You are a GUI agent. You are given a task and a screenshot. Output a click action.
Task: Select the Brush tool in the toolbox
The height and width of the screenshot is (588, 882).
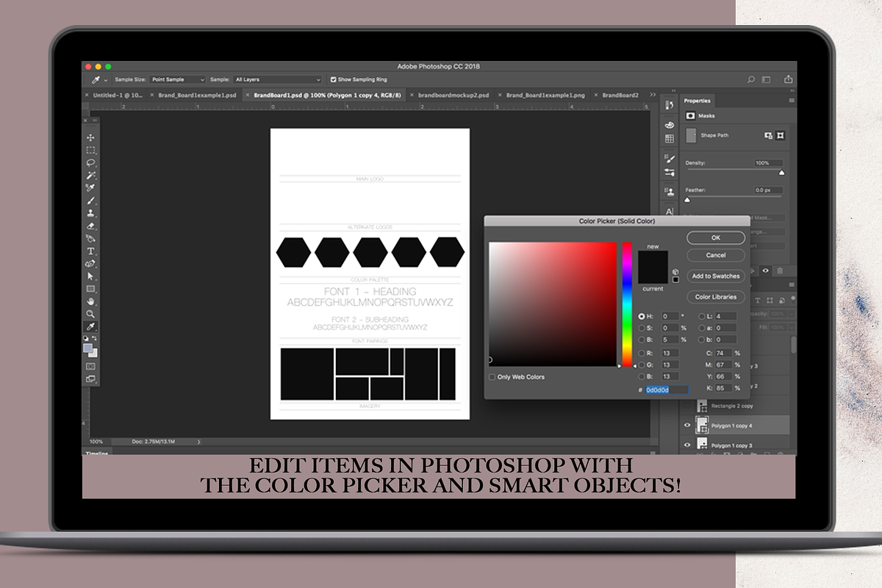pos(91,201)
